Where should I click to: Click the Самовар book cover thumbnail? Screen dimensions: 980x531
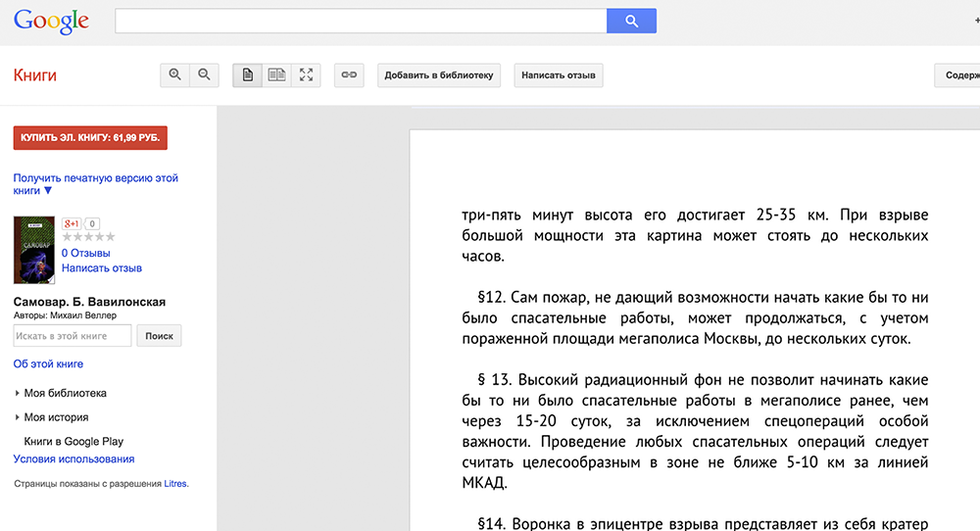[34, 250]
